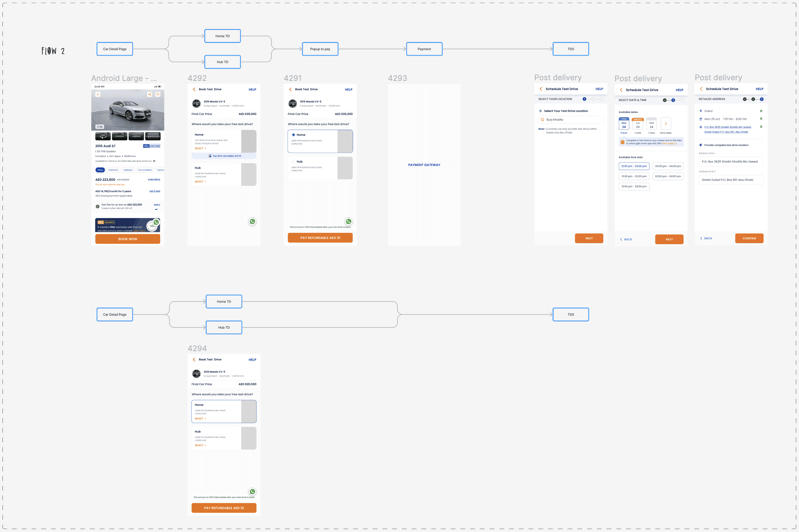Expand More Dates chevron in available dates
This screenshot has height=532, width=799.
pos(666,124)
